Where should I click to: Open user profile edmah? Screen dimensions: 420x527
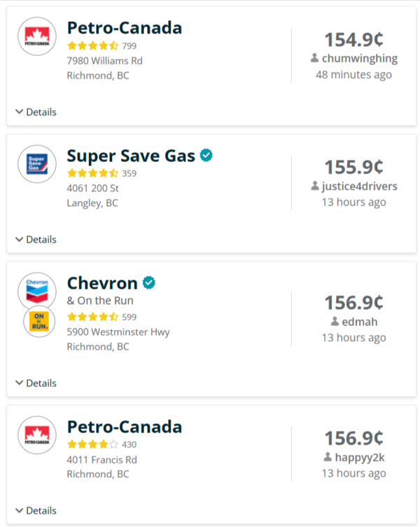[359, 321]
